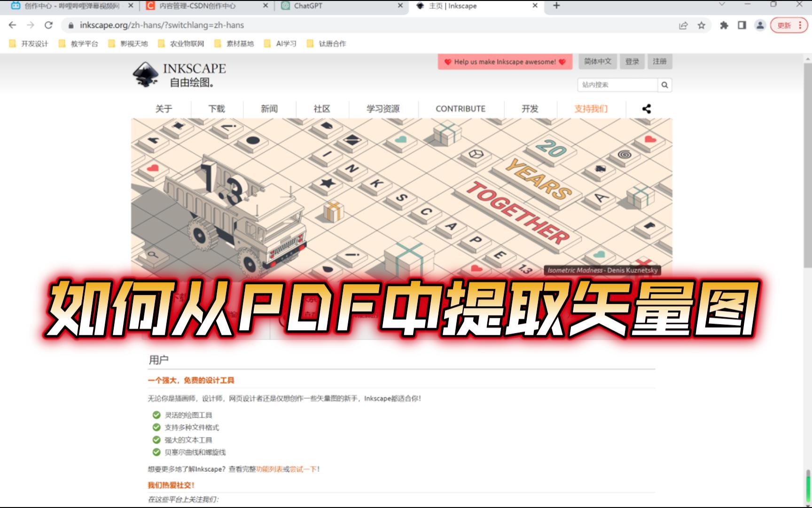Click the 一个强大，免费的设计工具 heading
Viewport: 812px width, 508px height.
(191, 380)
